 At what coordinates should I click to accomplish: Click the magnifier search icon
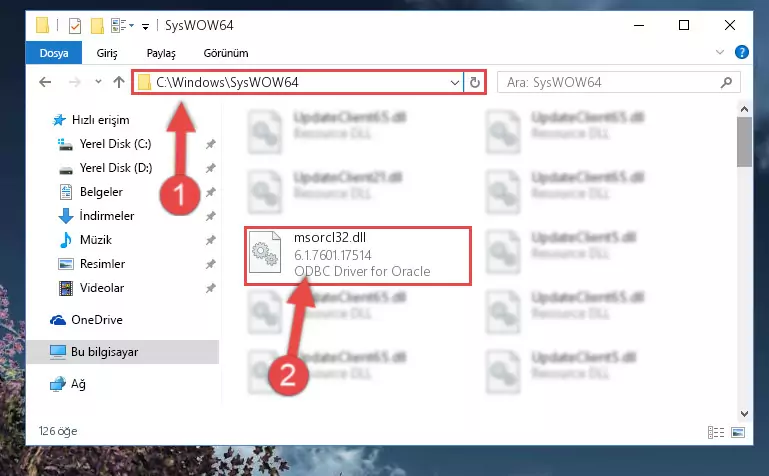[x=726, y=82]
